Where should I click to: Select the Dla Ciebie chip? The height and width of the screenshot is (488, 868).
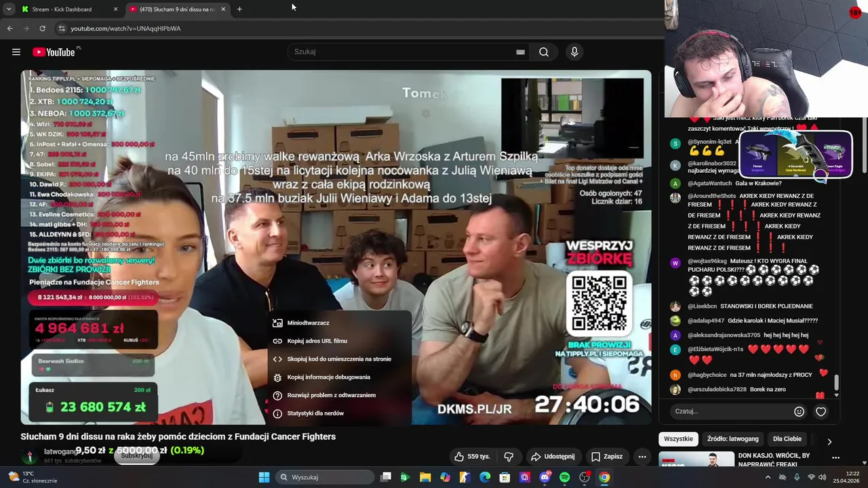pos(787,439)
